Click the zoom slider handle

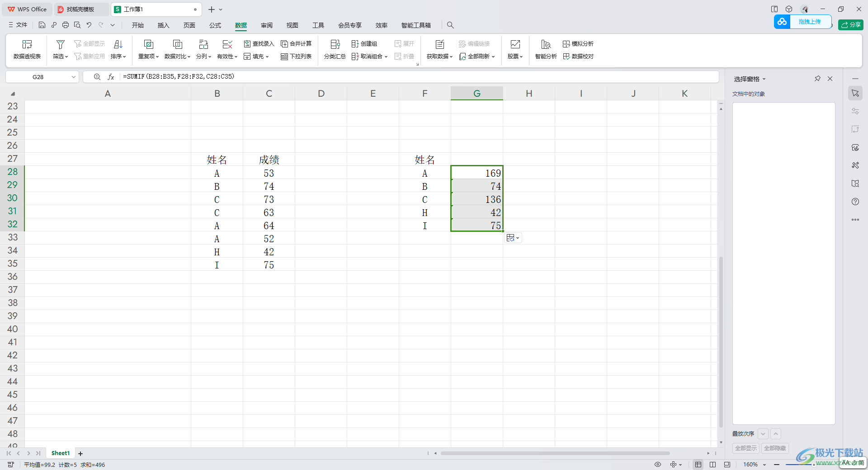point(814,465)
